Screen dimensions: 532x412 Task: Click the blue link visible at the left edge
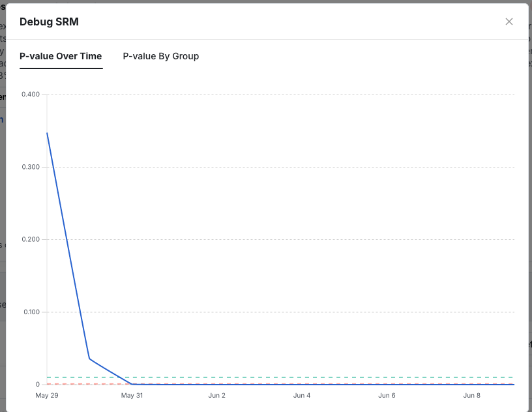pos(3,119)
